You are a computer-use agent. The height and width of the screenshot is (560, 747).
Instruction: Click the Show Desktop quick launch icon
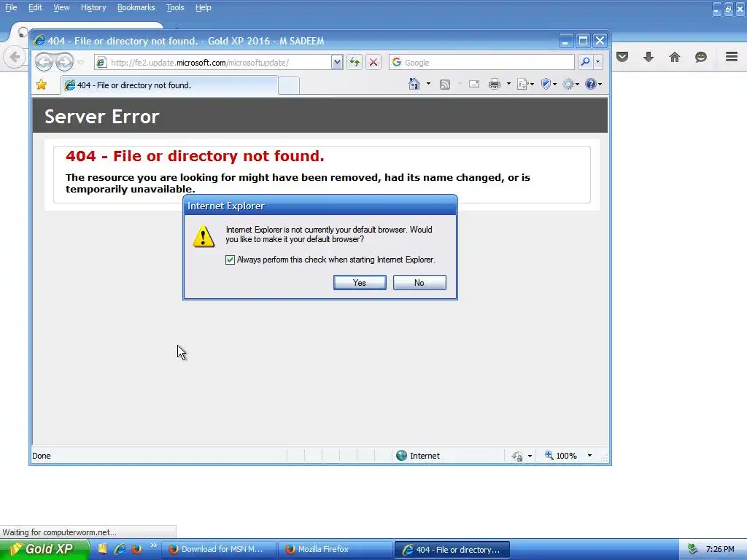point(102,548)
